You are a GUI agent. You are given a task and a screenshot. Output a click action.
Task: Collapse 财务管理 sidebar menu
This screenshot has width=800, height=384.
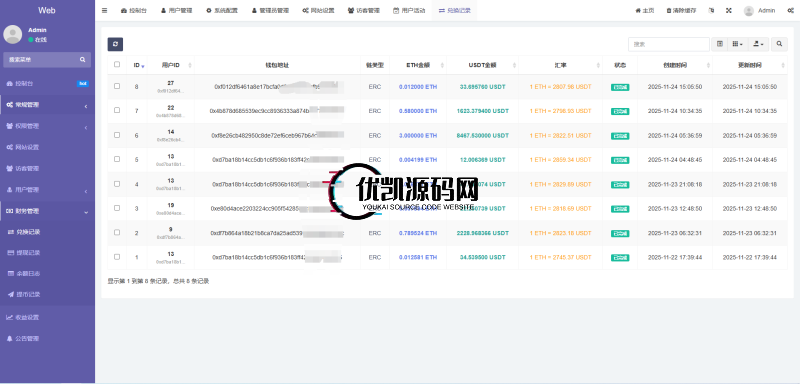[x=47, y=211]
